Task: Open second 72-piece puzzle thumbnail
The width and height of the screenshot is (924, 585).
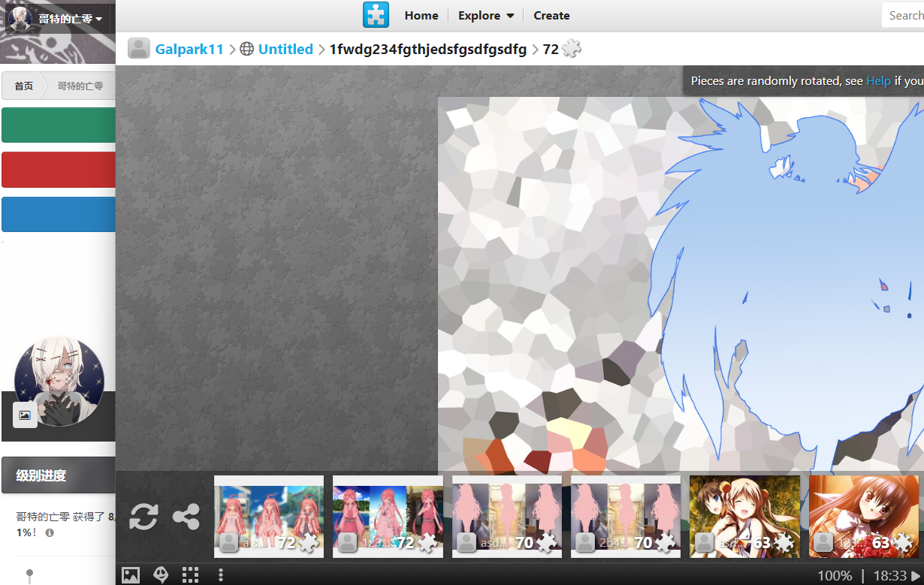Action: pyautogui.click(x=388, y=517)
